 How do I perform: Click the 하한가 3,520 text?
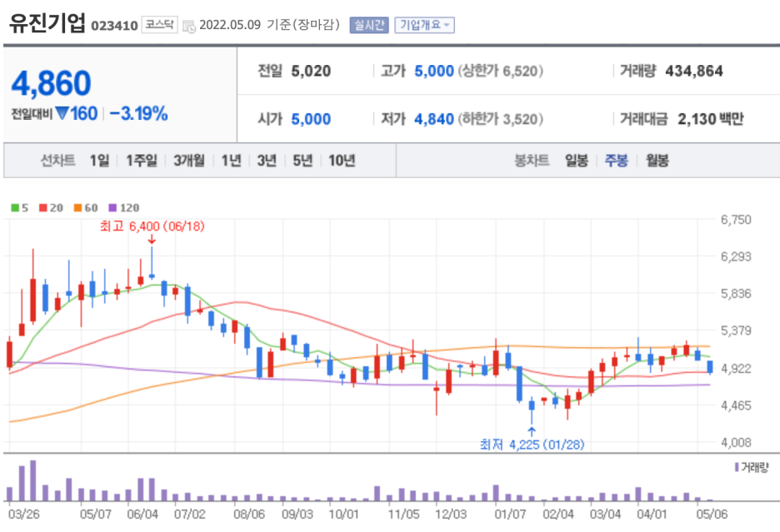pyautogui.click(x=501, y=119)
